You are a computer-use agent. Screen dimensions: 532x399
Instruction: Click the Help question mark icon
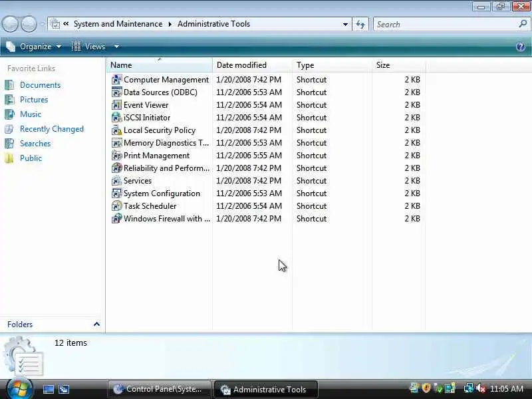(521, 47)
